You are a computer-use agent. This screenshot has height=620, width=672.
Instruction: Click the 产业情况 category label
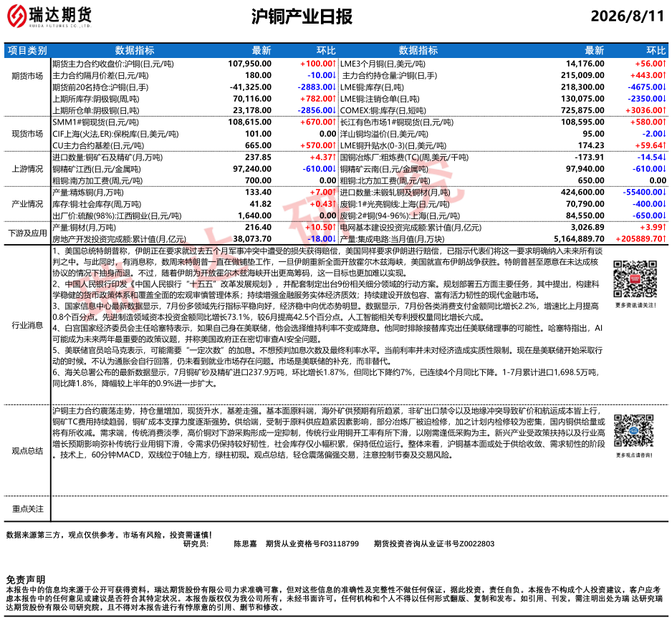coord(27,204)
